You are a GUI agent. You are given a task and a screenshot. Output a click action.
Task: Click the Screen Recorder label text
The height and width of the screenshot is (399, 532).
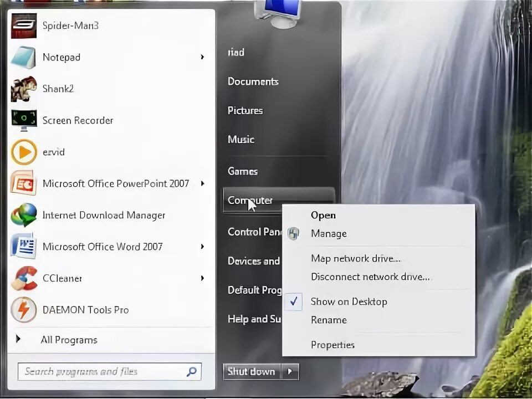78,120
